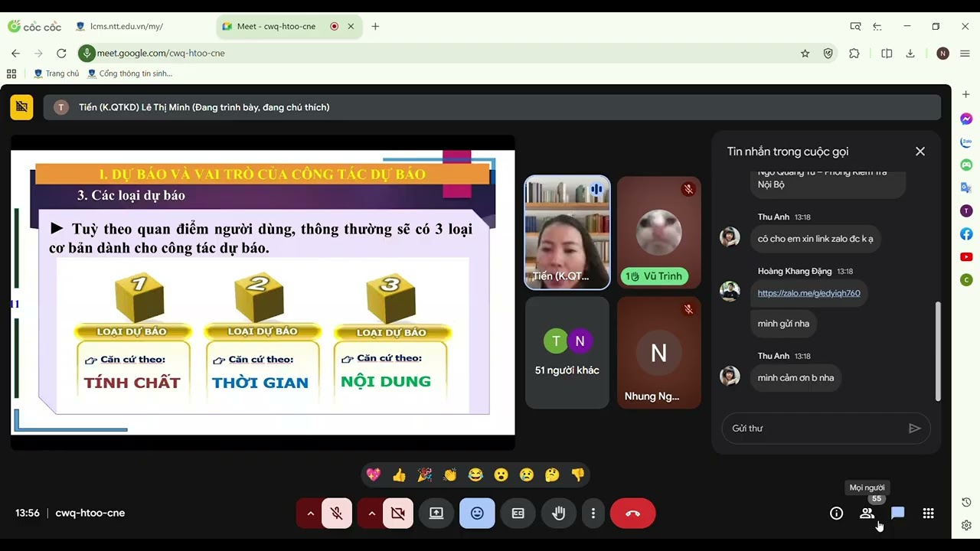Send thumbs down reaction

click(578, 475)
